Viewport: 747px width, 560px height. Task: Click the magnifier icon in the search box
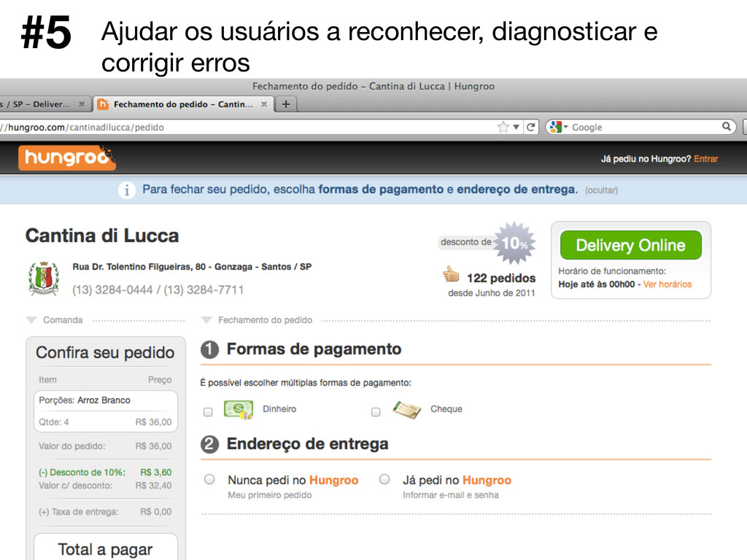point(727,127)
